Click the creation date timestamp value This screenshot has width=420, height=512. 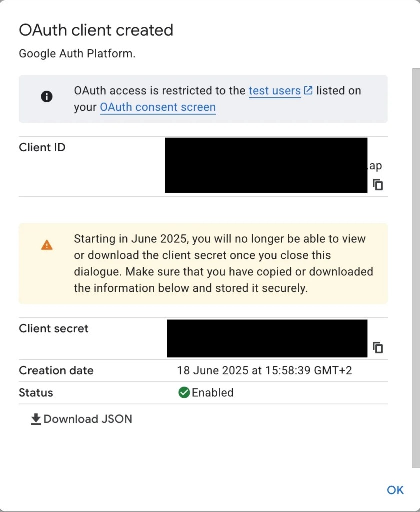point(265,370)
